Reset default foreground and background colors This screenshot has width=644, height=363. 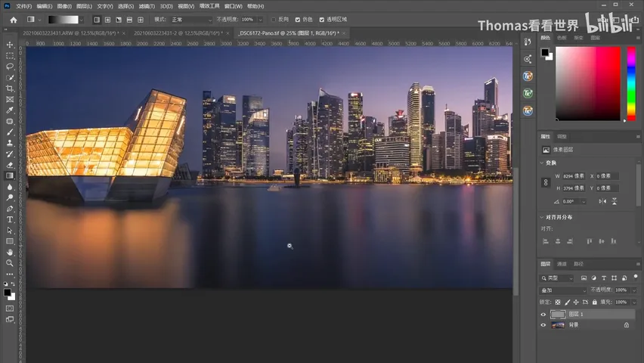click(6, 284)
